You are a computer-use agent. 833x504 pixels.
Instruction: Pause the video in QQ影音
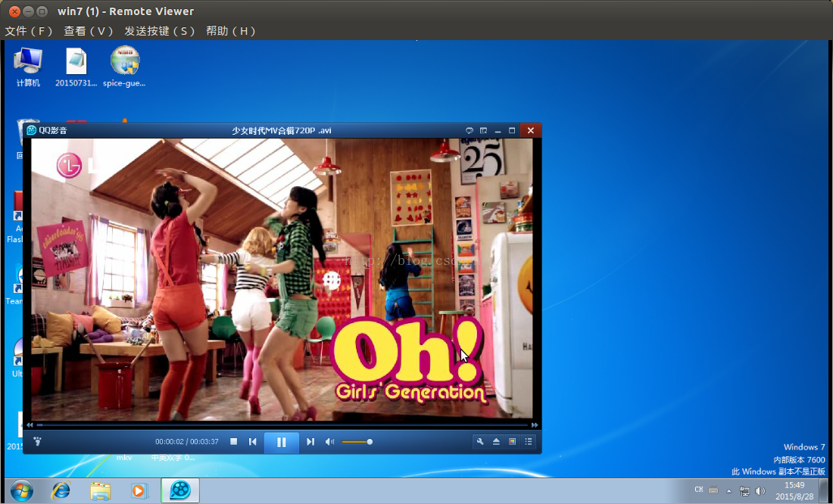click(281, 442)
